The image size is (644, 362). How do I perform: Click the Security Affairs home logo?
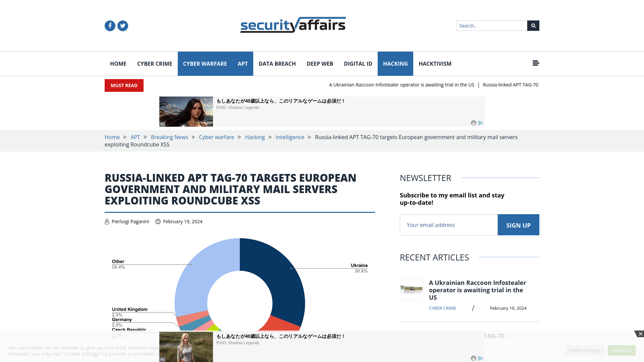click(x=293, y=25)
